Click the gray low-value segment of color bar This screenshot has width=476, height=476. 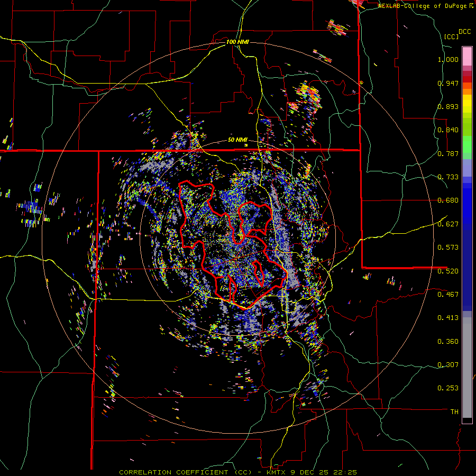click(467, 368)
